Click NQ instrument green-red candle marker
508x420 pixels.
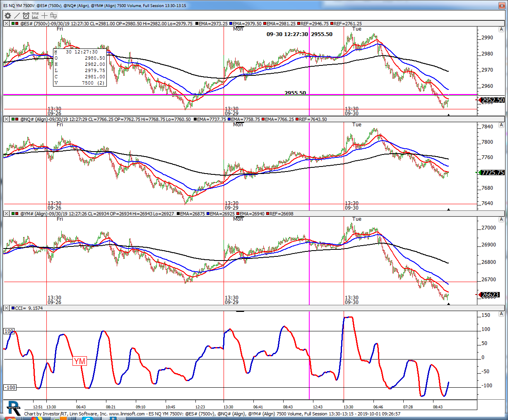tap(15, 119)
